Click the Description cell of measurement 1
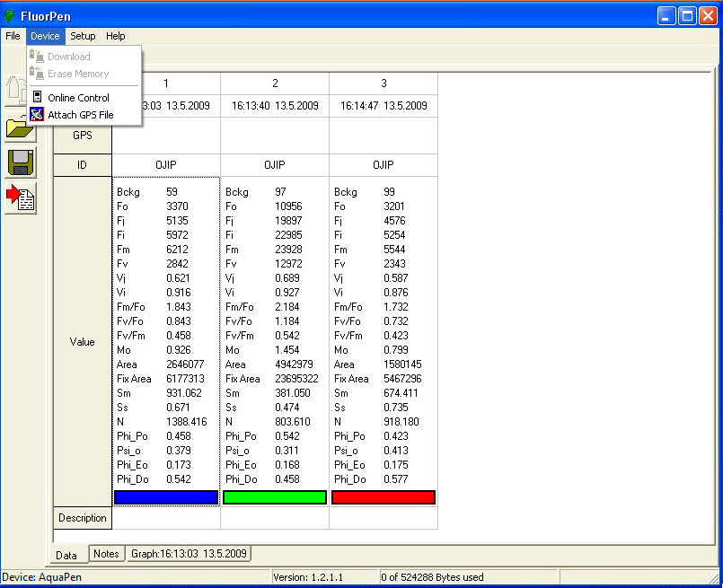 [x=166, y=518]
